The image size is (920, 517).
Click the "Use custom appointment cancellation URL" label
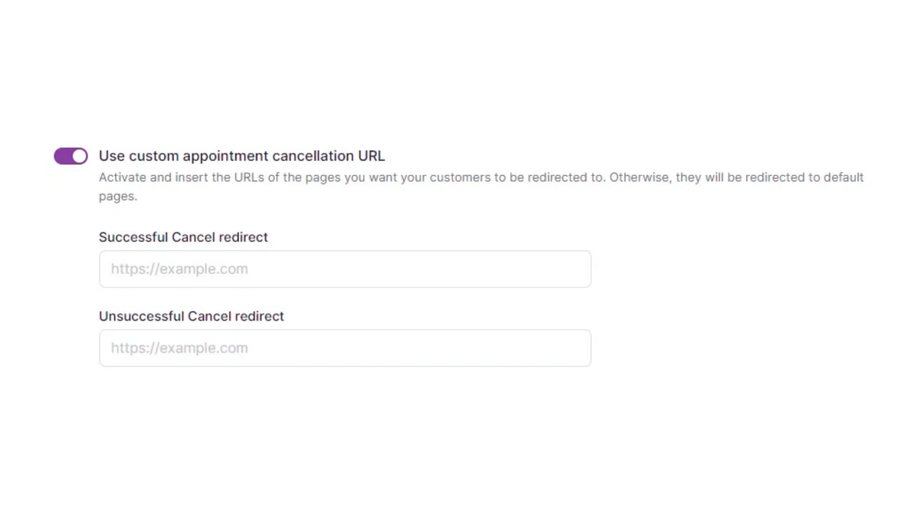pos(241,156)
